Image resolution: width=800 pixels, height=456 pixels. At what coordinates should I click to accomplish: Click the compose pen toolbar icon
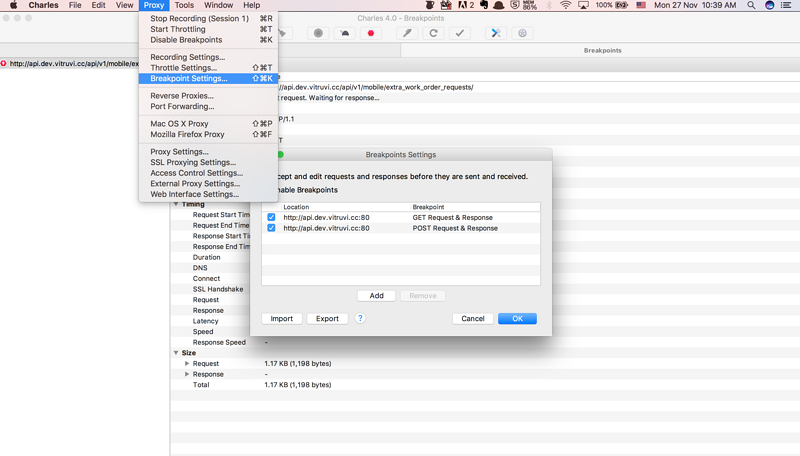(x=407, y=33)
